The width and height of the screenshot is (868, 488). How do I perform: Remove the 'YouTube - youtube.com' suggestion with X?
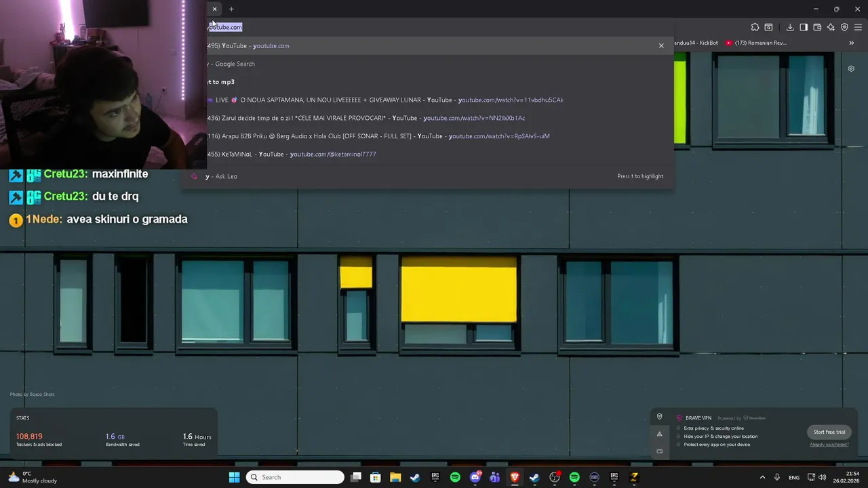661,45
